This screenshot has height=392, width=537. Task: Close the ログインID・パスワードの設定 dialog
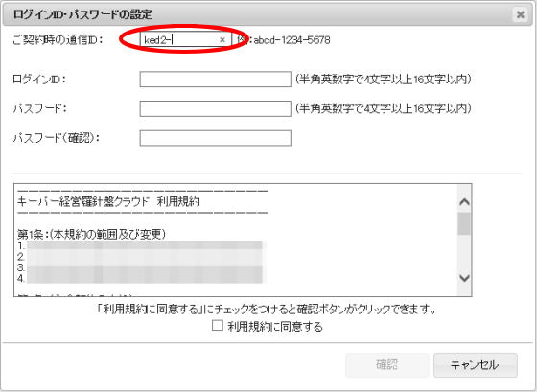[520, 14]
